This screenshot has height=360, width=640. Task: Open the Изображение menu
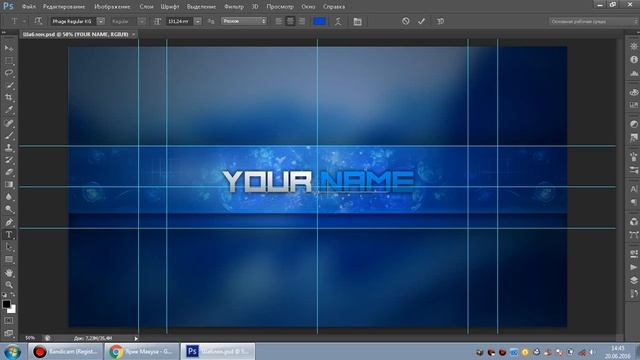pos(112,7)
